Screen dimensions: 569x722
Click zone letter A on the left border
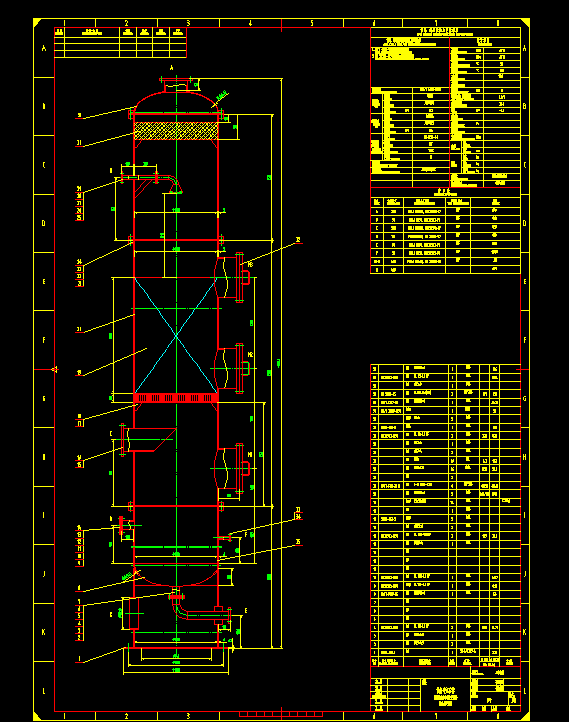click(x=44, y=48)
